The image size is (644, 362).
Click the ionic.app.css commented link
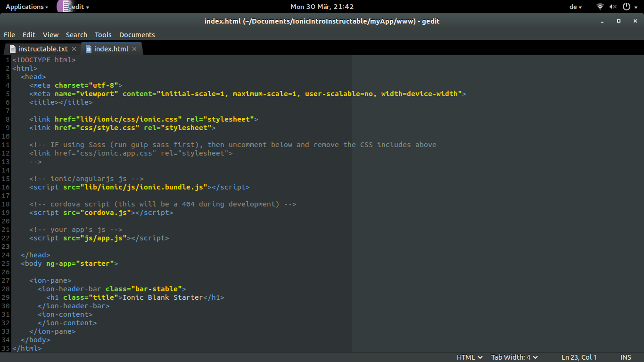point(131,153)
